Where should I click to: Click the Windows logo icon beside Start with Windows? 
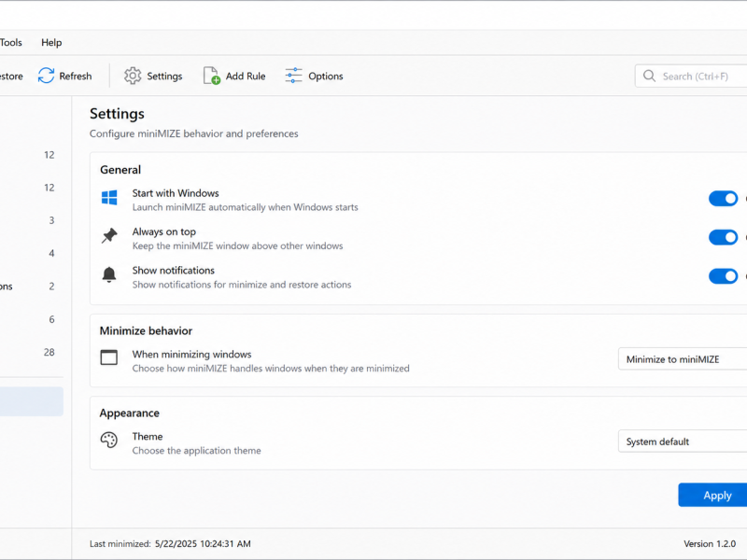[109, 198]
